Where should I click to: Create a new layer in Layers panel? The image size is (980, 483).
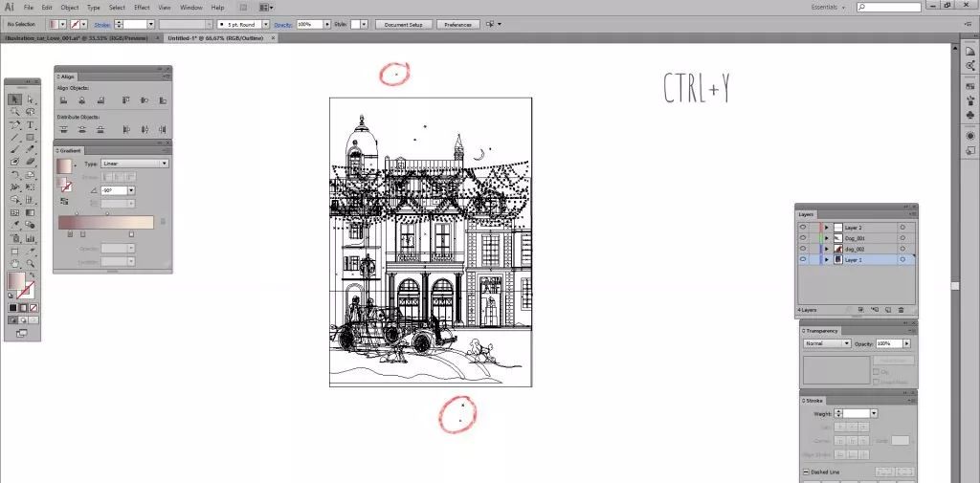(888, 310)
